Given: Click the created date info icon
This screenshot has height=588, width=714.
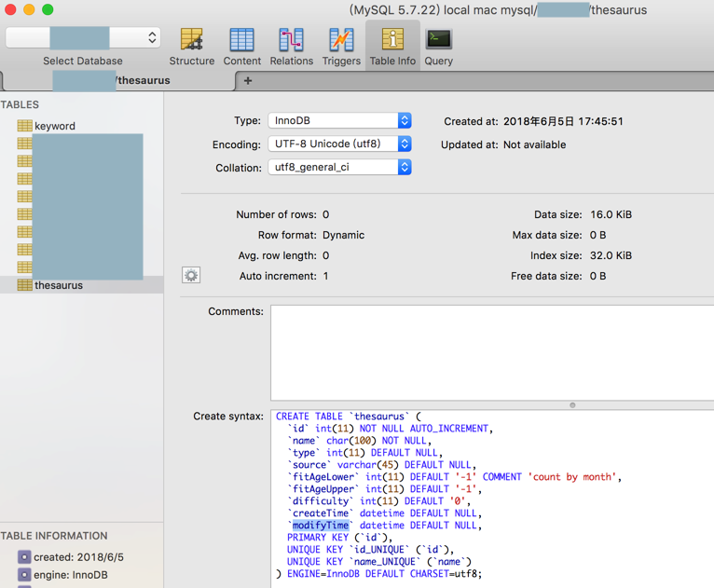Looking at the screenshot, I should click(24, 557).
